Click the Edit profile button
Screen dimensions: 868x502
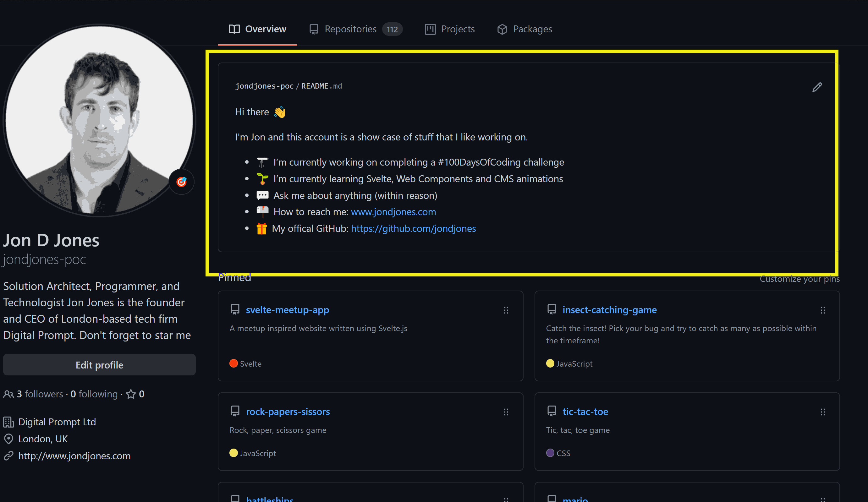[99, 364]
